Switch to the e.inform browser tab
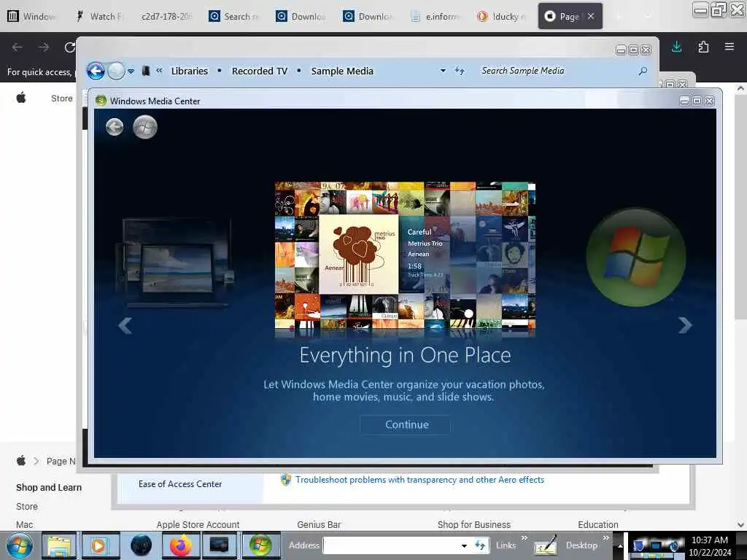747x560 pixels. coord(436,16)
